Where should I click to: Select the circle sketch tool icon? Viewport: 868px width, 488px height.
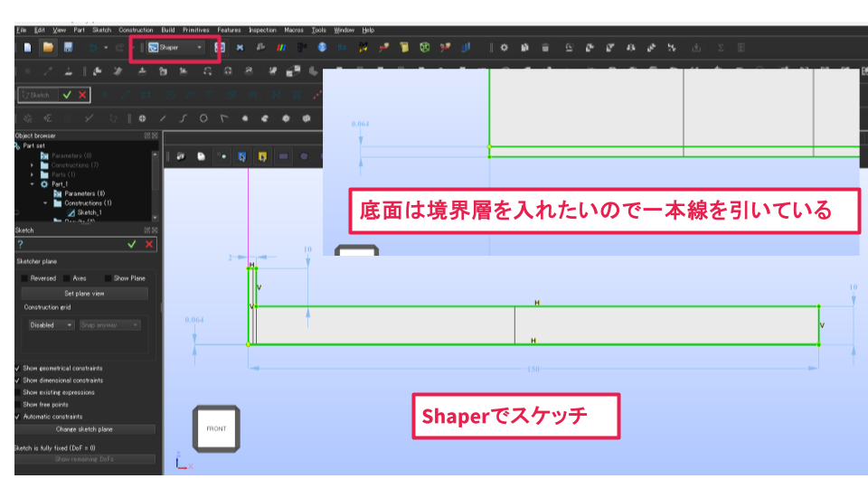click(203, 117)
